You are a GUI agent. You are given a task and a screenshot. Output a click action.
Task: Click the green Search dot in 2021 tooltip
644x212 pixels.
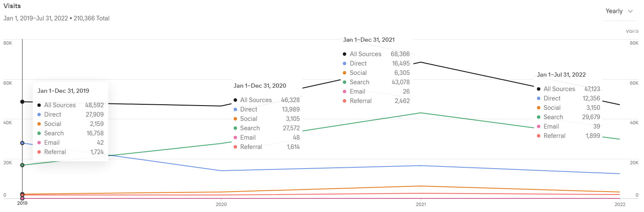[x=345, y=82]
